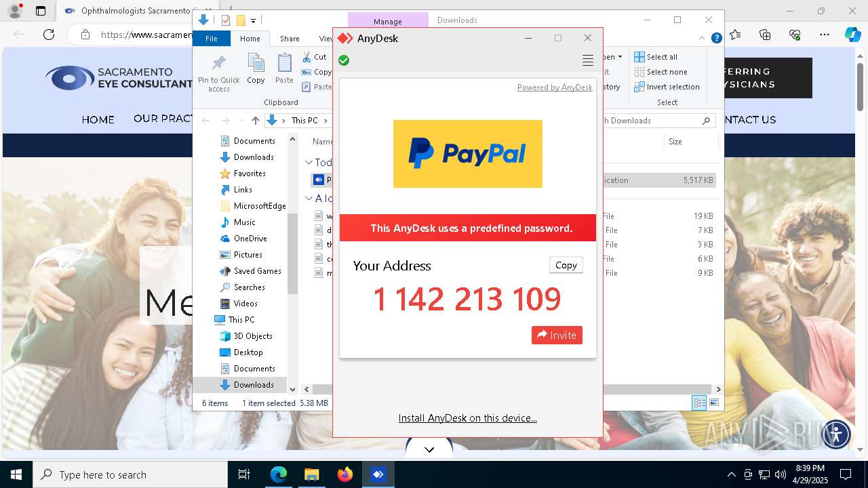868x488 pixels.
Task: Copy the AnyDesk address with Copy button
Action: tap(566, 265)
